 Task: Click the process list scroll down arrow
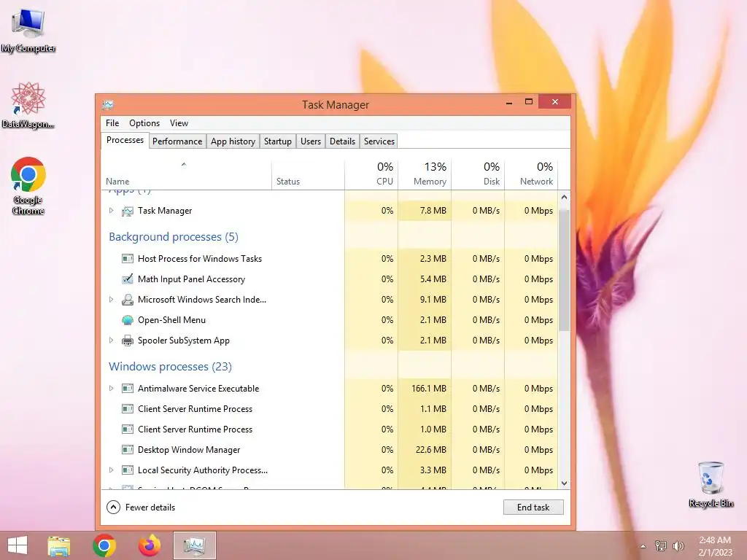tap(564, 483)
